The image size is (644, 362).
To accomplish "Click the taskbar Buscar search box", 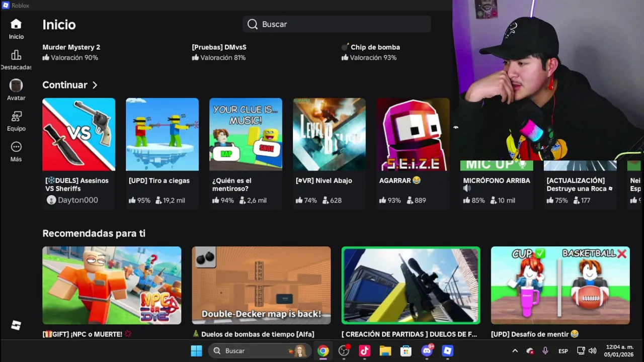I will click(260, 351).
